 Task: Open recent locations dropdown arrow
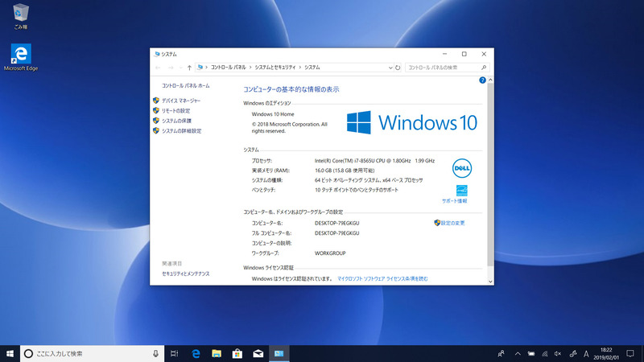[180, 68]
